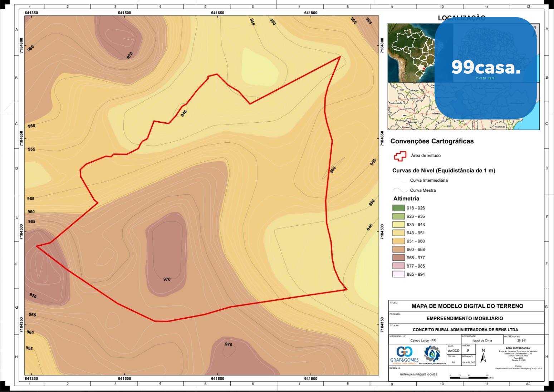Click the 970 contour label inside study area
The width and height of the screenshot is (554, 392).
click(167, 279)
